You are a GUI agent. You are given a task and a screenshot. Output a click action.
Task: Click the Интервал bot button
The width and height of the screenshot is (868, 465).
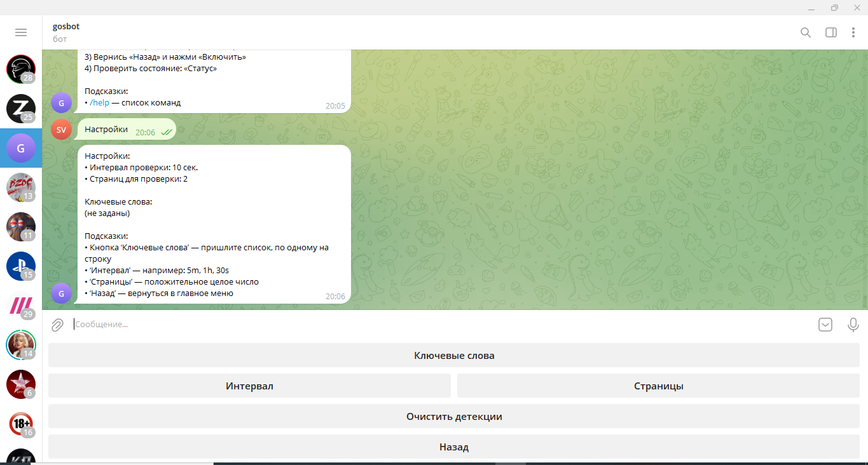pos(249,386)
